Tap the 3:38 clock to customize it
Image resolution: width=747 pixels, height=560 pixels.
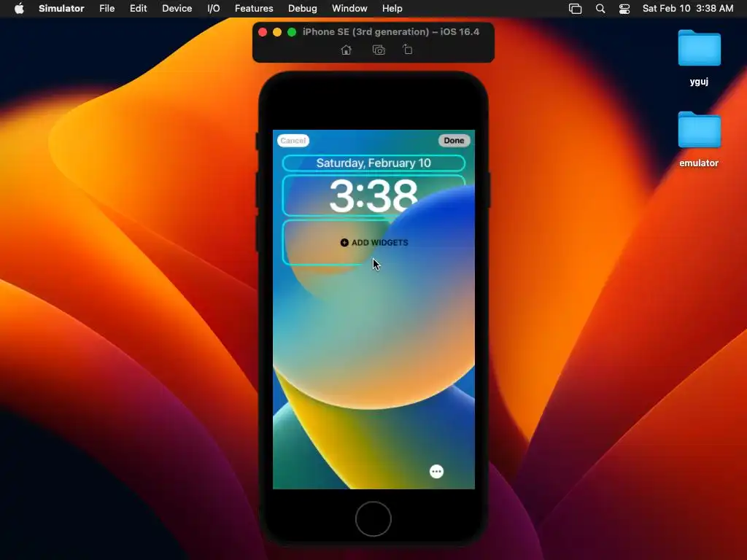pos(373,195)
